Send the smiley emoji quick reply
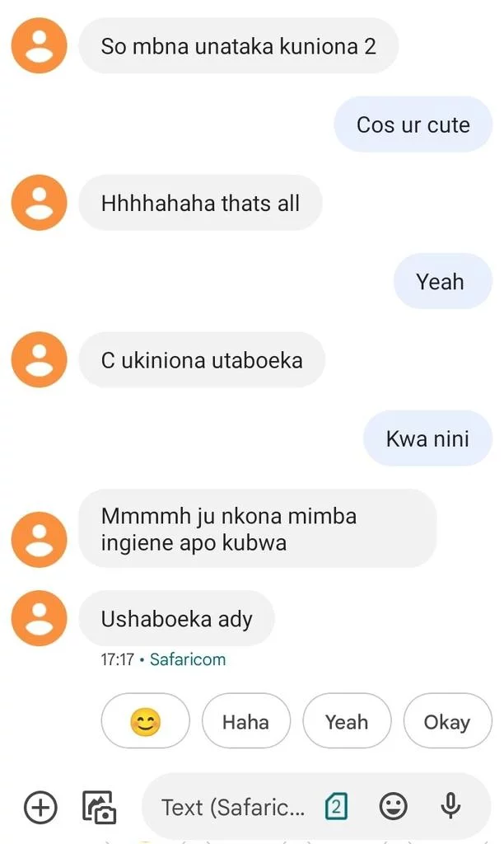The height and width of the screenshot is (844, 504). (x=145, y=721)
